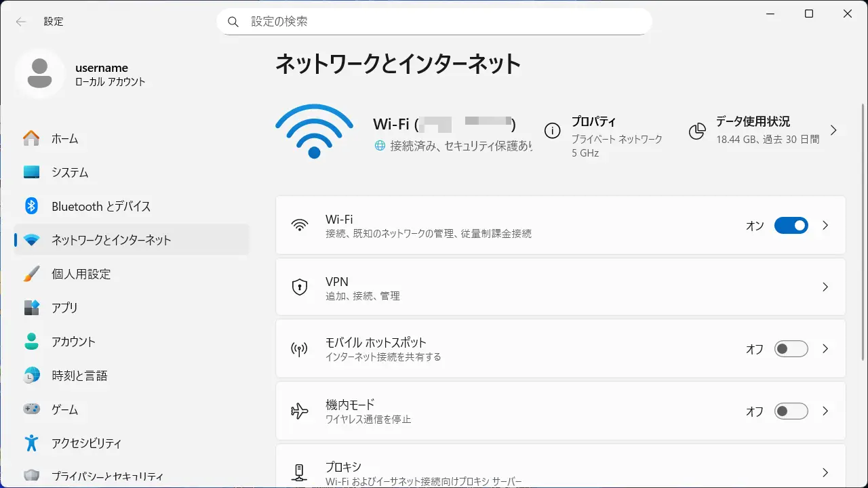Open the アプリ sidebar section

pos(64,308)
